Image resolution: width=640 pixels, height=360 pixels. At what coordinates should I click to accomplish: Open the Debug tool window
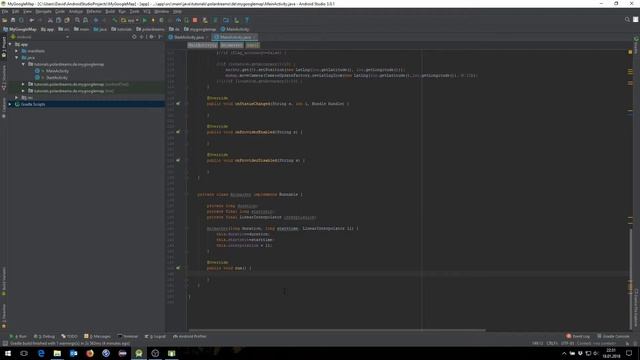[44, 336]
